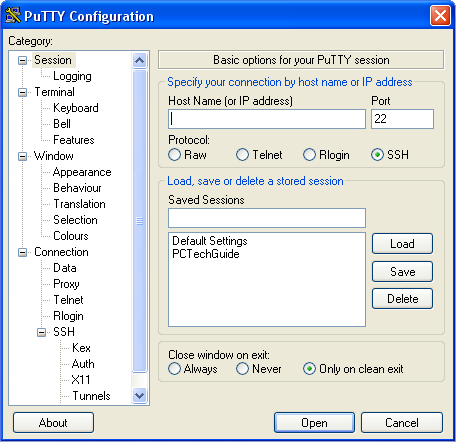Set close window on exit to Always

[x=175, y=369]
